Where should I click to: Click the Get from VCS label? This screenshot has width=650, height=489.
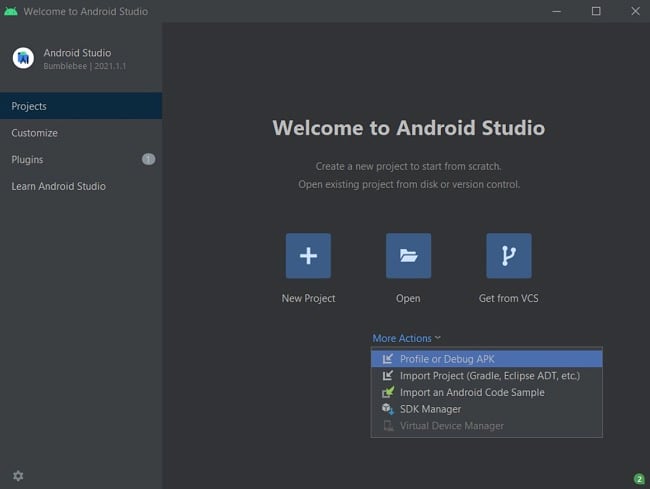[x=509, y=298]
